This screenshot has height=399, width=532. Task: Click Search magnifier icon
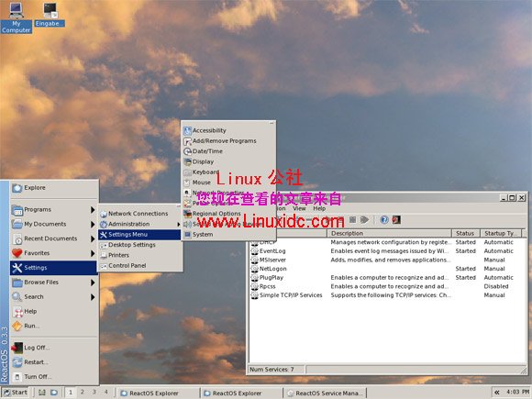coord(17,297)
